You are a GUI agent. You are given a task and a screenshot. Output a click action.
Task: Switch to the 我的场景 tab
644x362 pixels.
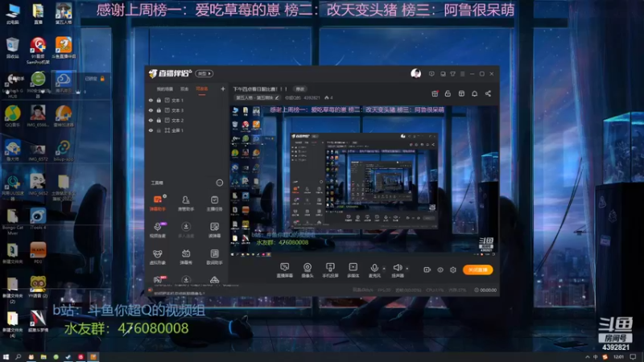165,89
